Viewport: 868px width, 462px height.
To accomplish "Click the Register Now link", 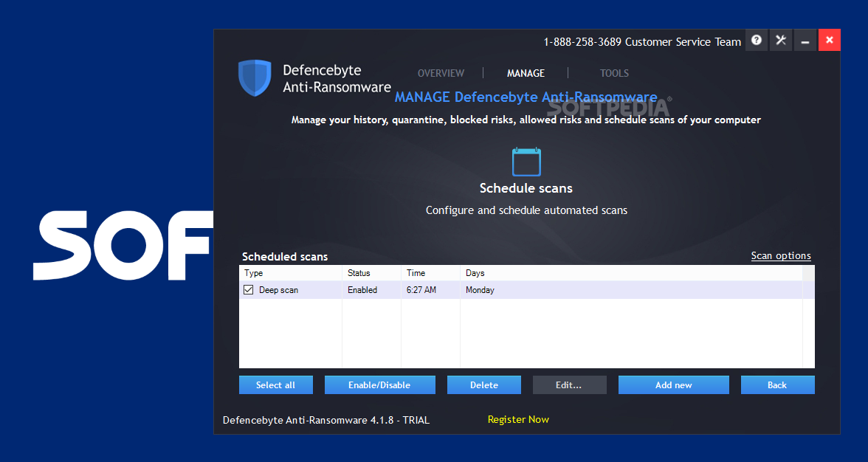I will click(518, 419).
